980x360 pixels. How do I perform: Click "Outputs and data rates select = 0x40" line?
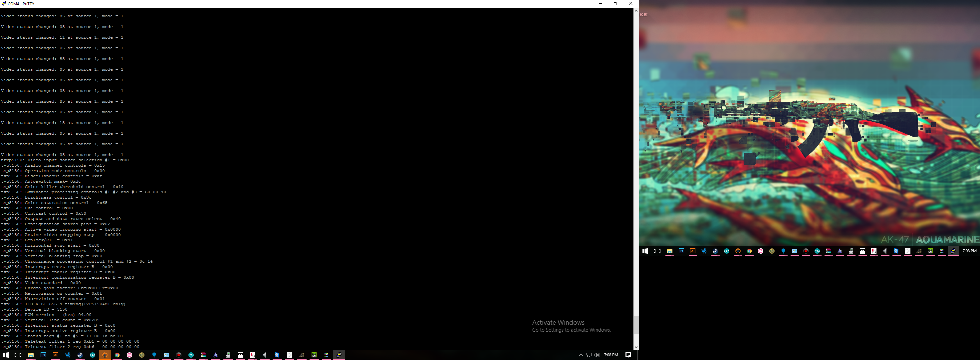click(61, 219)
